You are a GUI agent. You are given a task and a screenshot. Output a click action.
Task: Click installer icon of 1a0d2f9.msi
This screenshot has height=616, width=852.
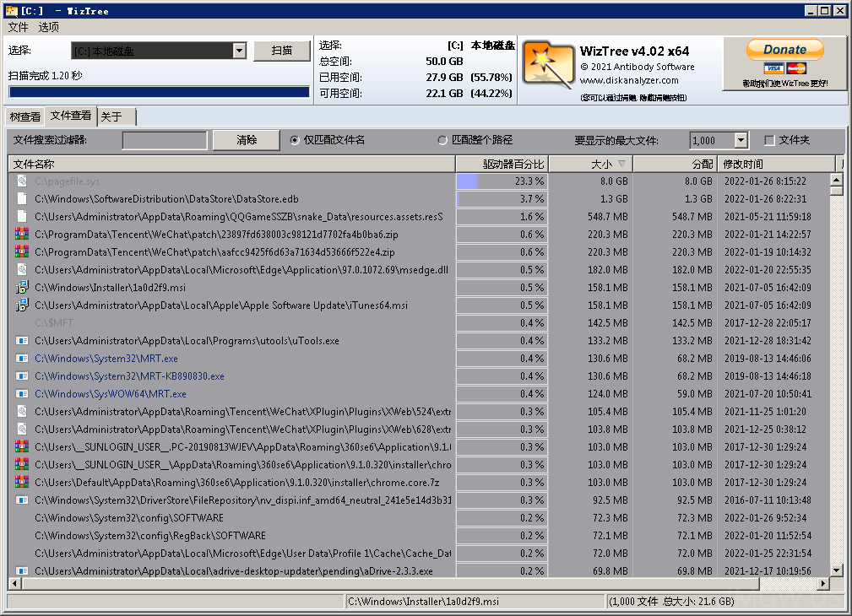[22, 288]
